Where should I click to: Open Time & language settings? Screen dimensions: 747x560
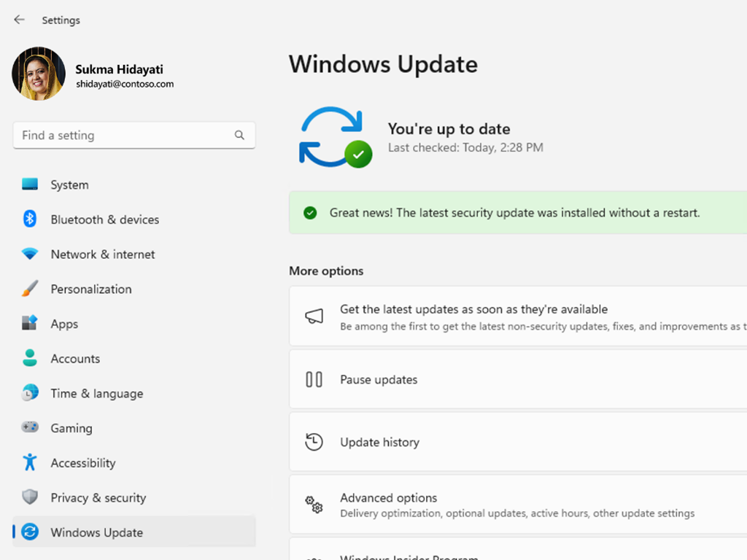tap(96, 393)
